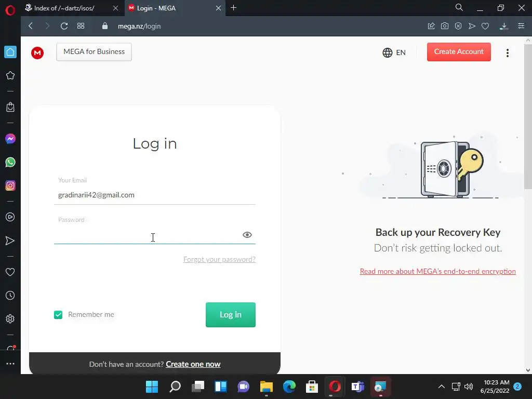Open the Speed Dial grid icon

[81, 26]
